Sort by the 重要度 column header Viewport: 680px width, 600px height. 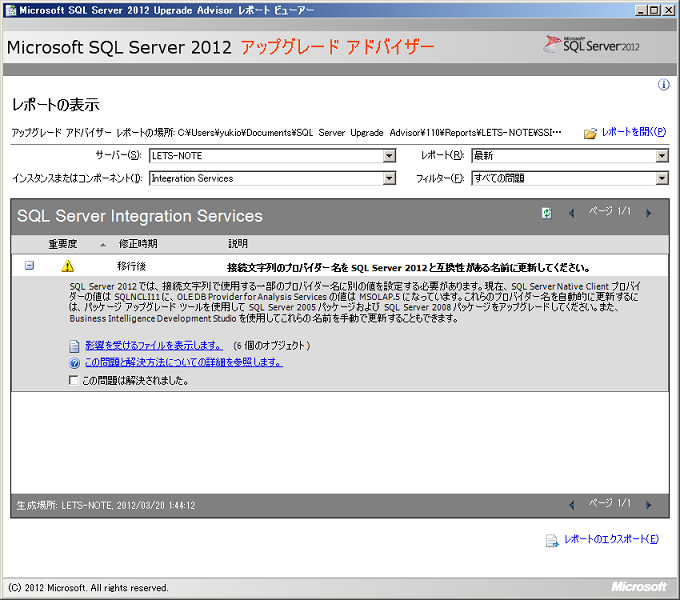(x=63, y=243)
